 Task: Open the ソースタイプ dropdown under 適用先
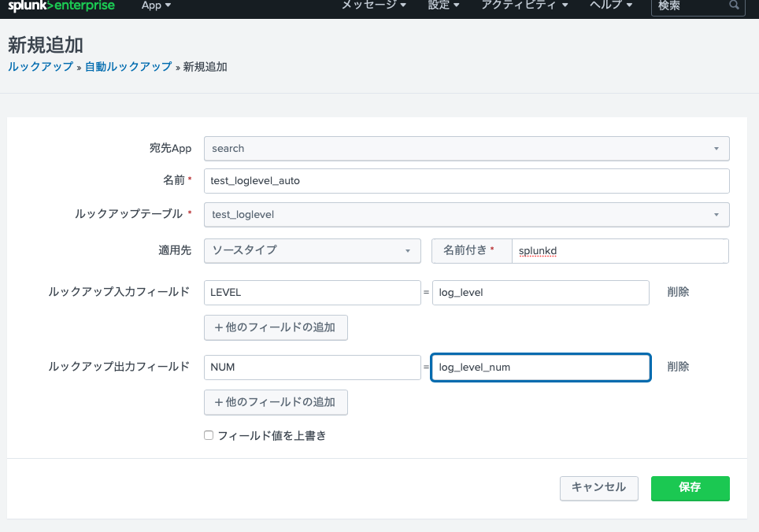[x=312, y=250]
